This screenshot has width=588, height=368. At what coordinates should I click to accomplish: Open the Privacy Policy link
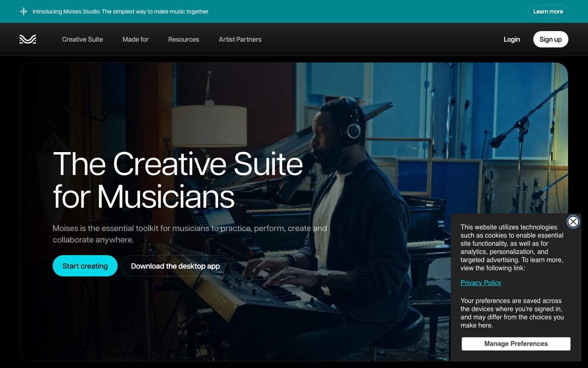pyautogui.click(x=481, y=283)
